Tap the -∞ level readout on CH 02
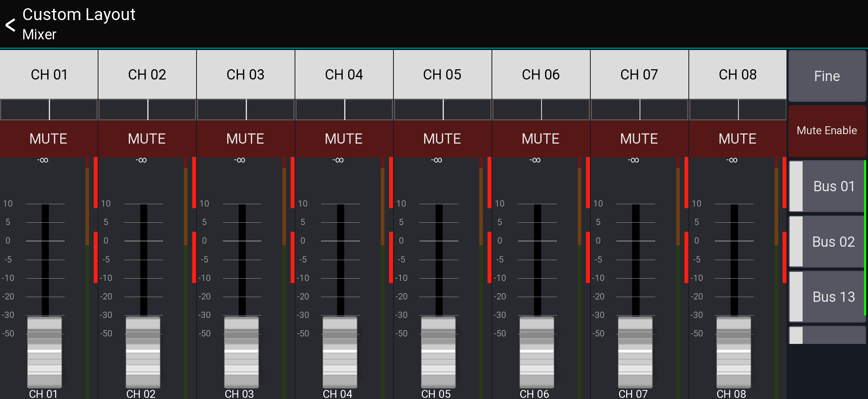The height and width of the screenshot is (399, 868). tap(141, 160)
